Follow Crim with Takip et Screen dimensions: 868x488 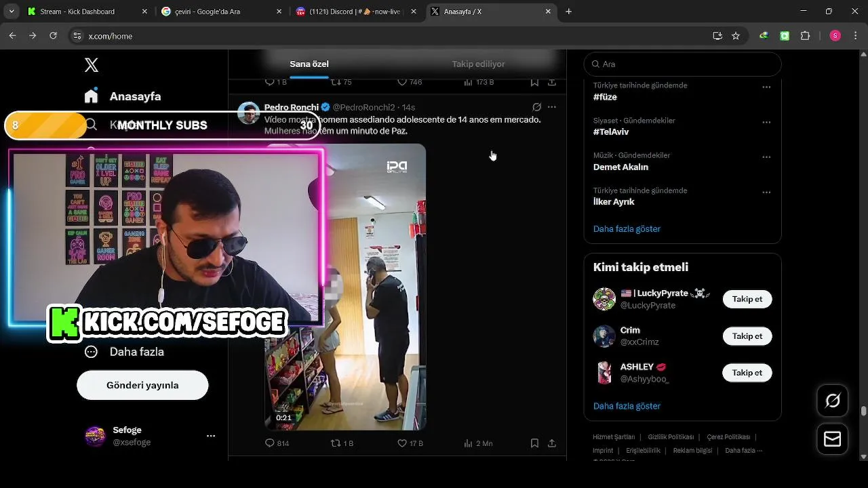747,336
